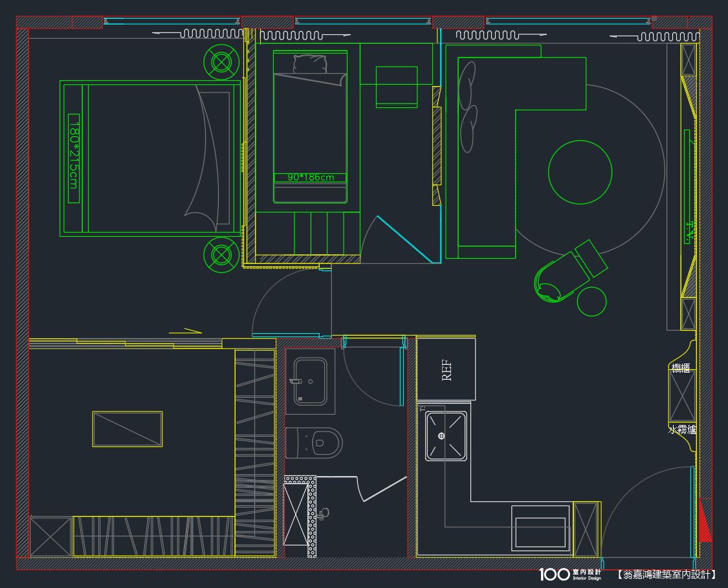Select the yellow island in walk-in closet
The height and width of the screenshot is (588, 728).
[x=127, y=429]
